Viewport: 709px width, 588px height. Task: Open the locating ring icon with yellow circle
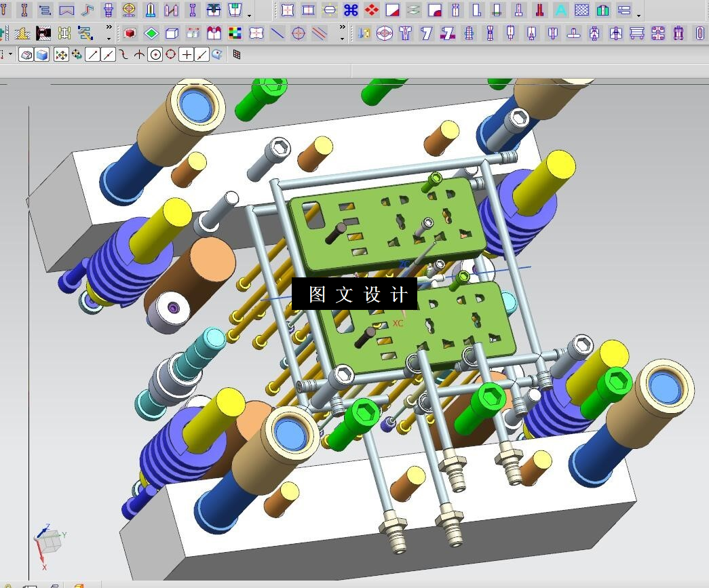point(130,10)
